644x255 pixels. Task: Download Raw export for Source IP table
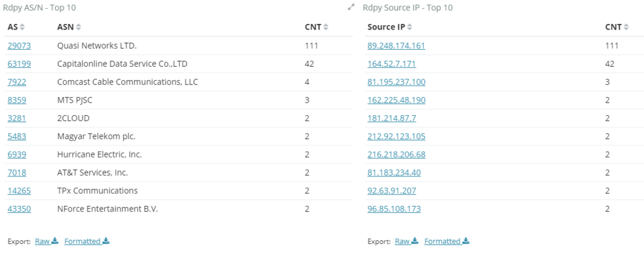tap(406, 241)
